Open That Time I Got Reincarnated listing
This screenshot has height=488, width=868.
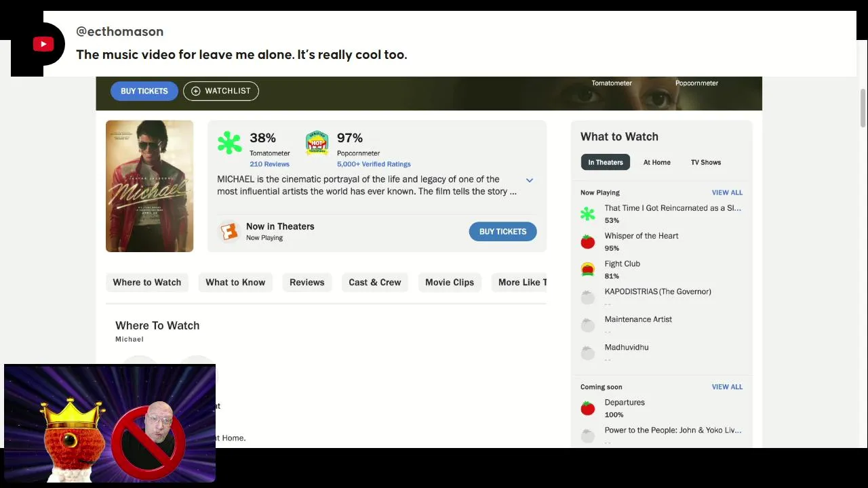(x=673, y=208)
